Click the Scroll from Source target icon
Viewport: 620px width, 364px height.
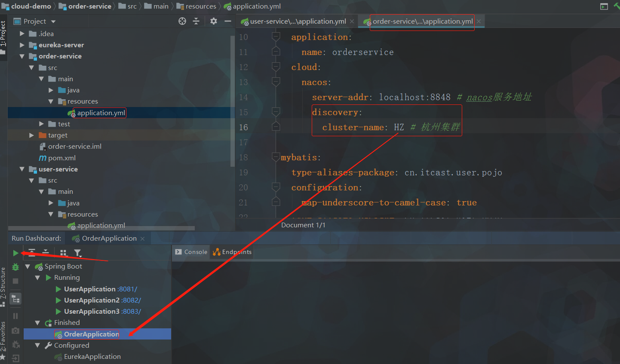coord(182,21)
